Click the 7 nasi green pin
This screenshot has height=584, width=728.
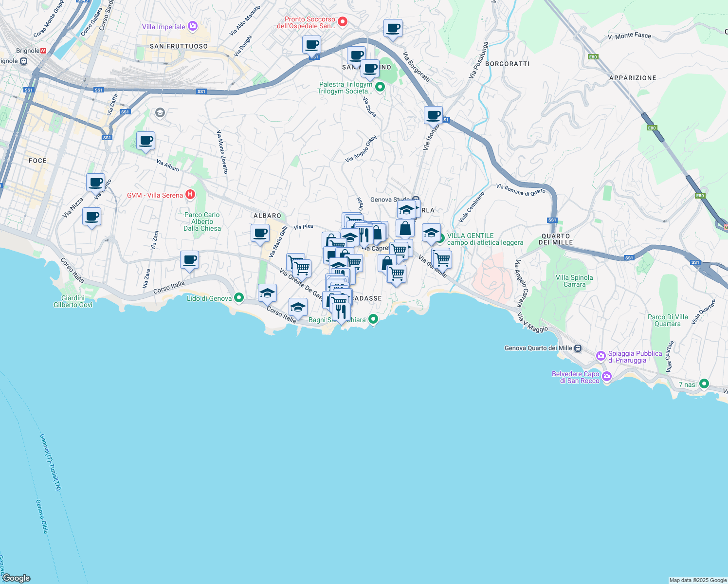point(704,383)
